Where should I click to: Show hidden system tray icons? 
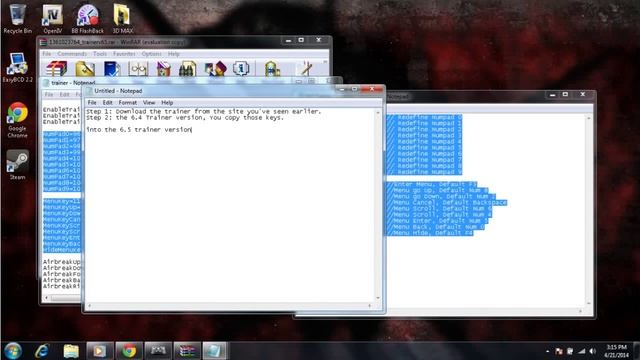click(547, 351)
